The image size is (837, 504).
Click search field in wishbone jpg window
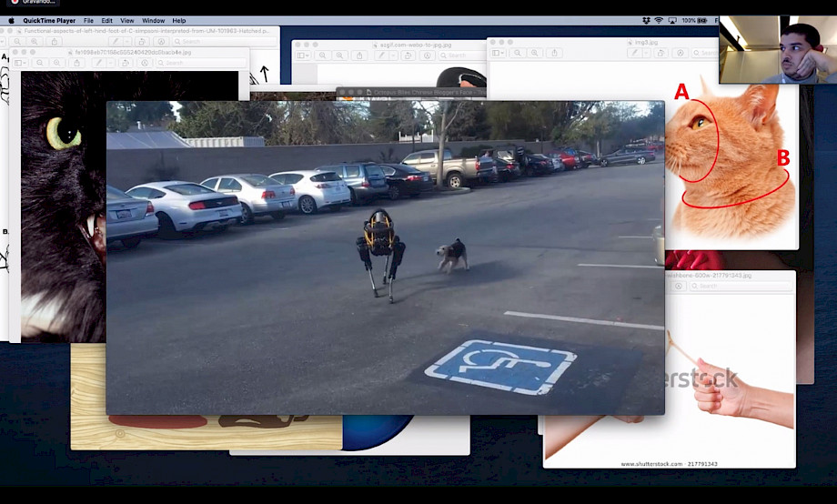point(740,287)
